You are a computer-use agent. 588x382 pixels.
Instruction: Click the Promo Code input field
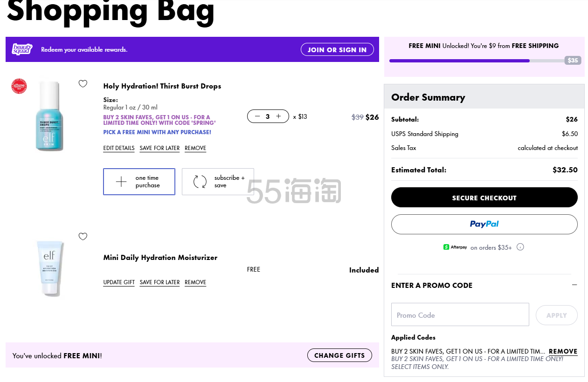(460, 314)
